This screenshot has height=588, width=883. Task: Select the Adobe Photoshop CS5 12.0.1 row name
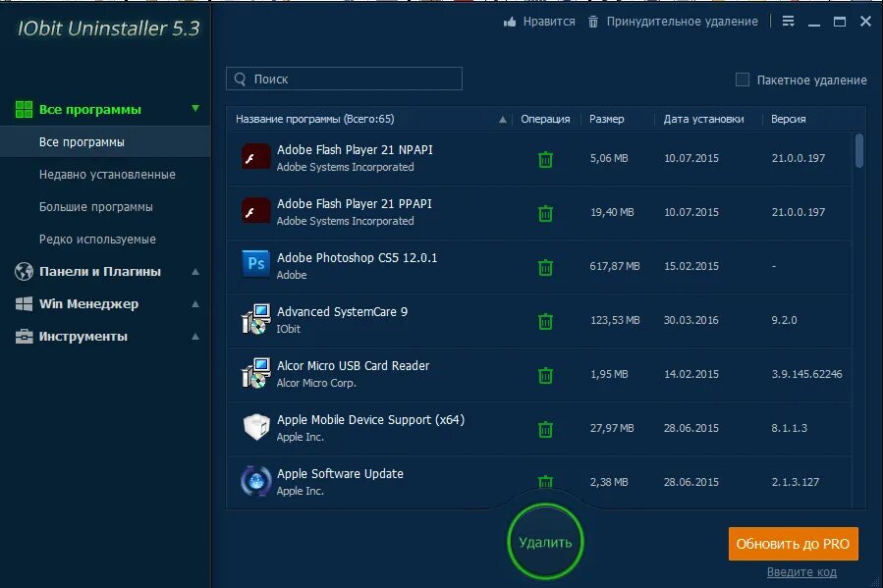coord(357,258)
